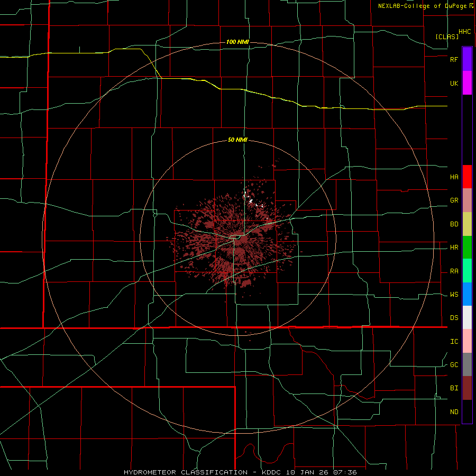Click the yellow BD legend color swatch
Screen dimensions: 476x476
tap(467, 224)
